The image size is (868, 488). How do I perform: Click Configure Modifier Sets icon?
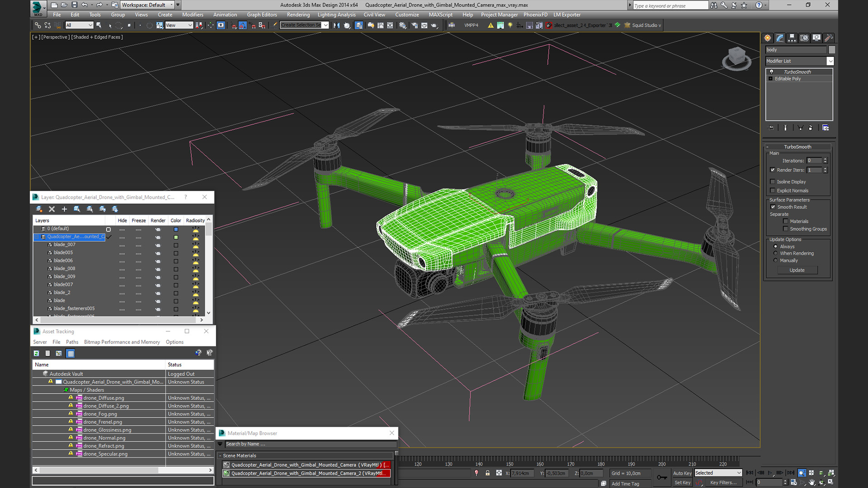point(826,128)
